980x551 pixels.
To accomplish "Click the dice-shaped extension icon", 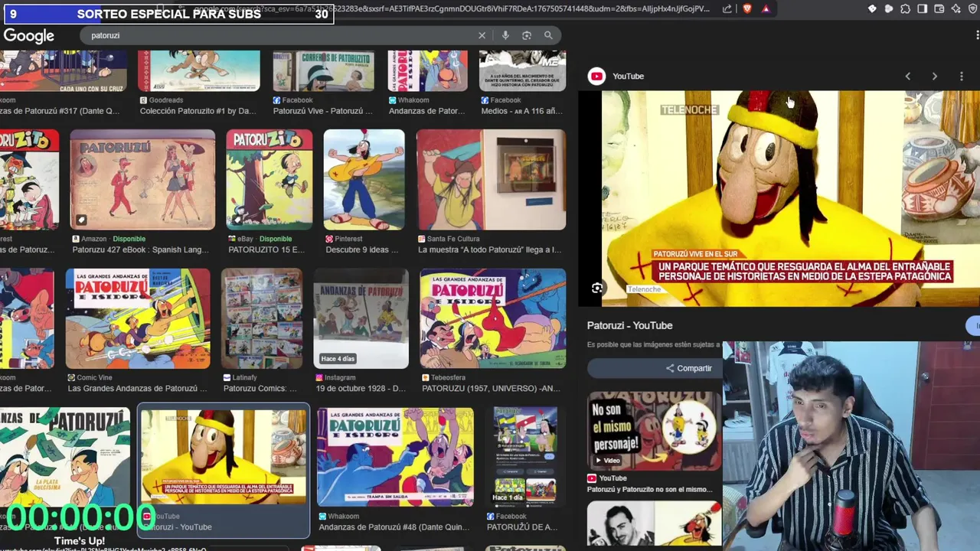I will tap(872, 9).
